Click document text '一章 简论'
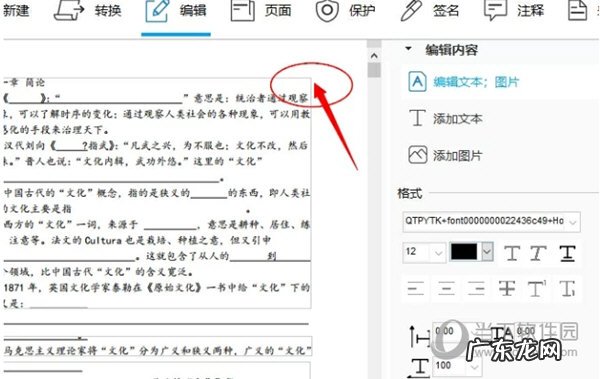Screen dimensions: 600x379 [x=24, y=82]
